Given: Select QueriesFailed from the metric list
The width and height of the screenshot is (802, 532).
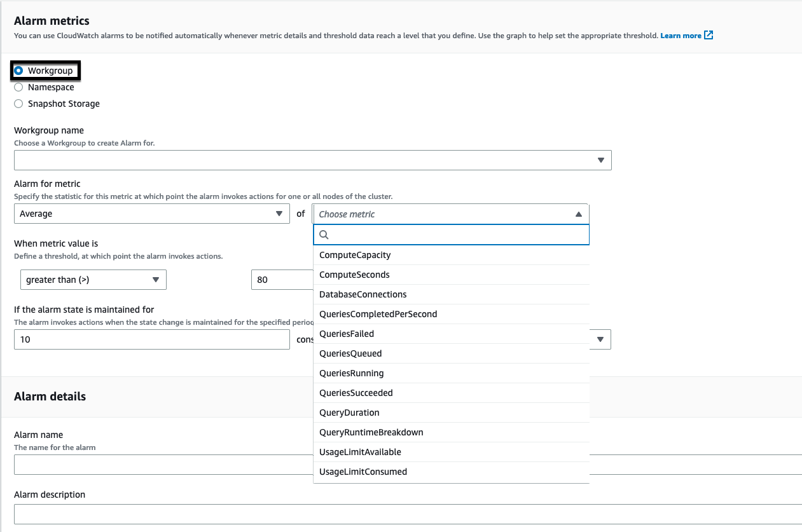Looking at the screenshot, I should tap(345, 334).
